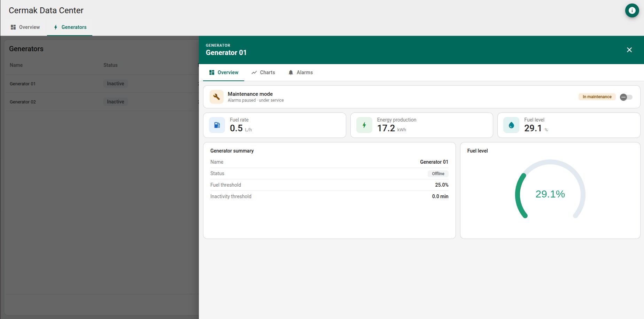The height and width of the screenshot is (319, 644).
Task: Click the Fuel threshold 25.0% value
Action: [x=442, y=185]
